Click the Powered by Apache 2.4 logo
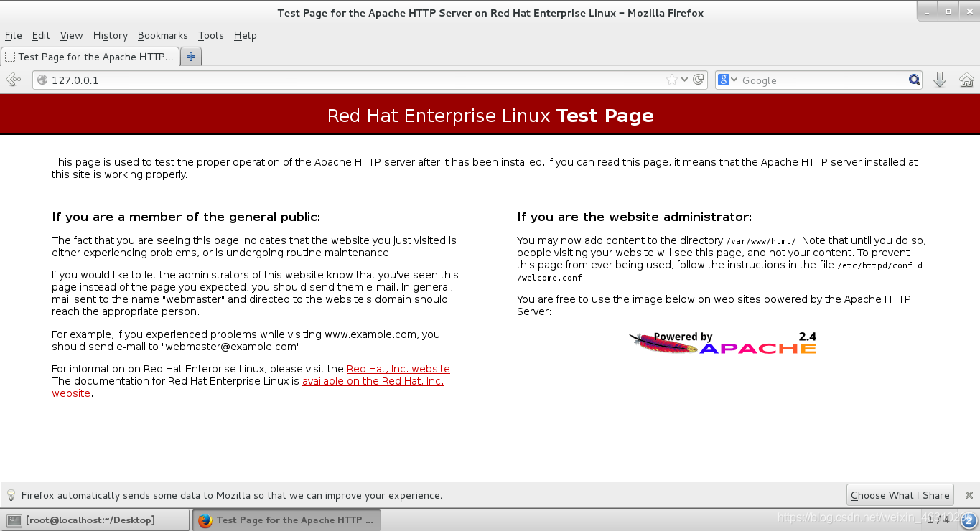980x531 pixels. (x=723, y=343)
